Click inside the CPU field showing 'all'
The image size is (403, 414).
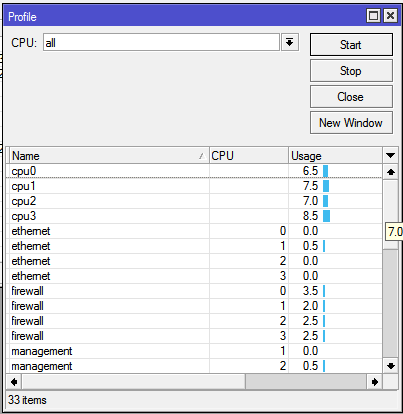(161, 42)
